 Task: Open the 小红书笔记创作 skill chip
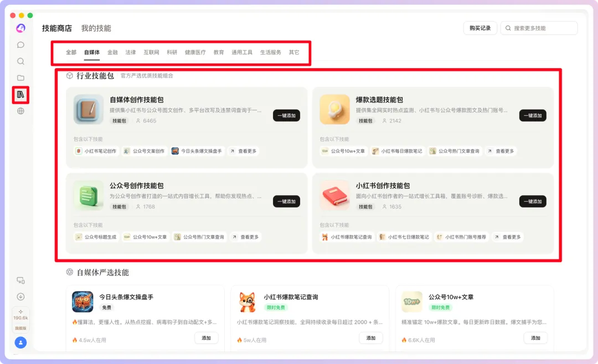96,152
